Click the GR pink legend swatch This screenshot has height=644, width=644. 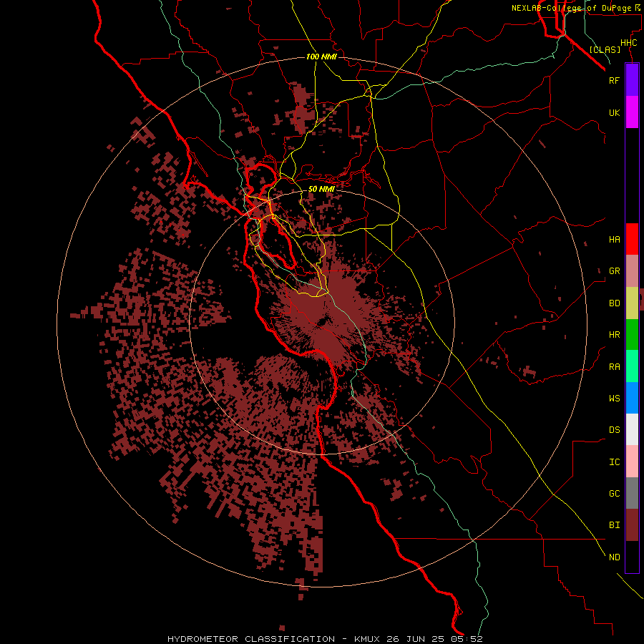632,271
